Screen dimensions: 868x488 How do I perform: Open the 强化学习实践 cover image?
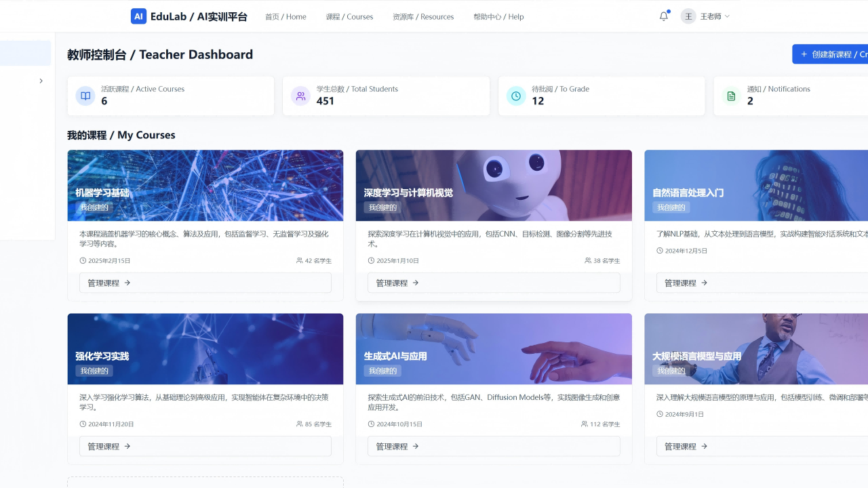(205, 348)
